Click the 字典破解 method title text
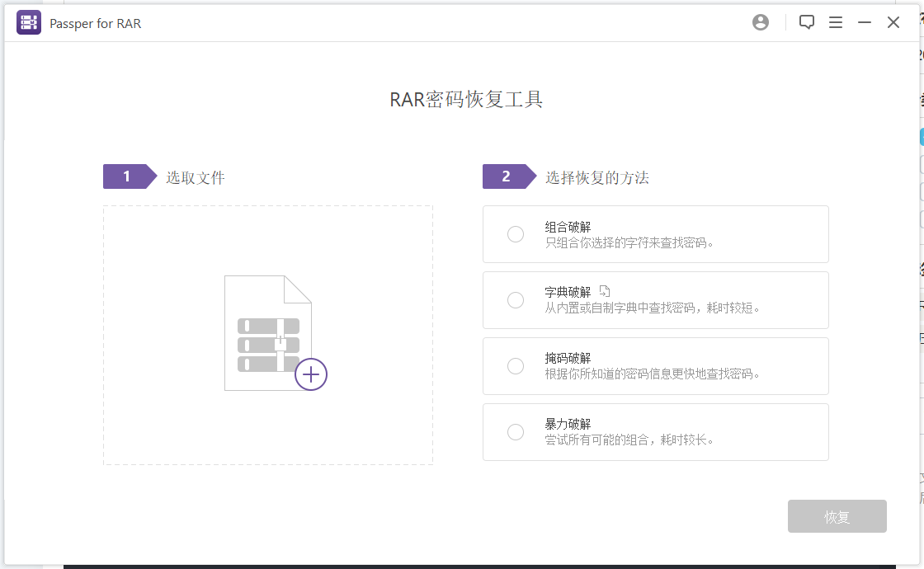The height and width of the screenshot is (569, 924). point(568,292)
